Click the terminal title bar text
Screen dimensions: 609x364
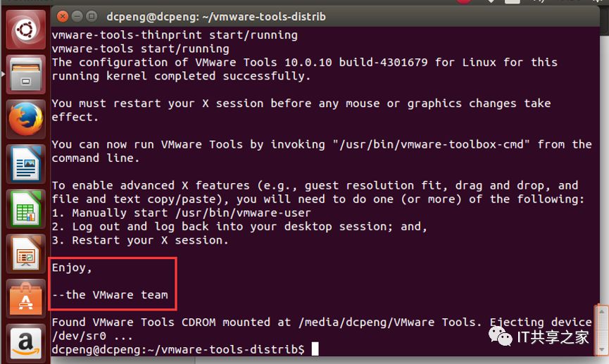point(216,17)
